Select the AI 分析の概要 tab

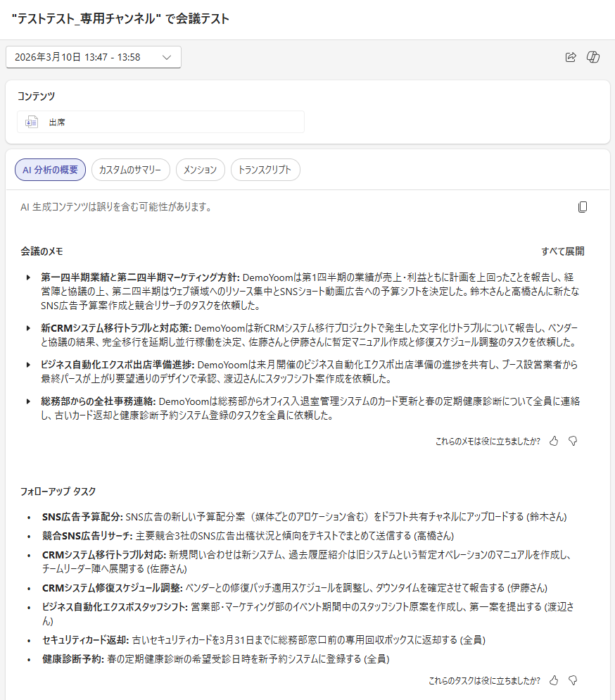51,170
